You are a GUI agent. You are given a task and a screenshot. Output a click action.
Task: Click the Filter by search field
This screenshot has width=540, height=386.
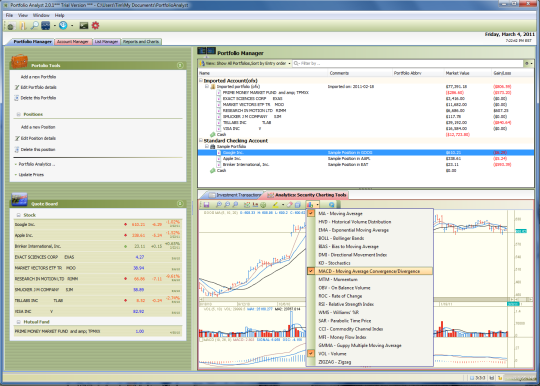[408, 63]
